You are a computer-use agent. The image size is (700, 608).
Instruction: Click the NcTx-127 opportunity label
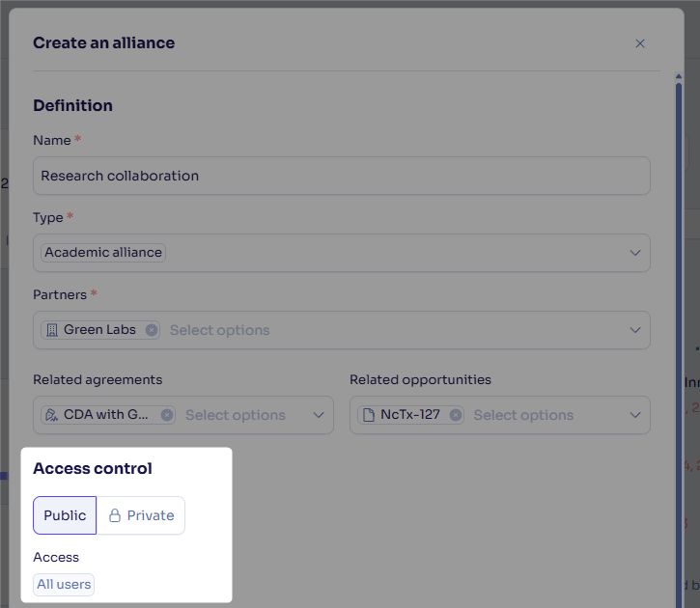409,414
